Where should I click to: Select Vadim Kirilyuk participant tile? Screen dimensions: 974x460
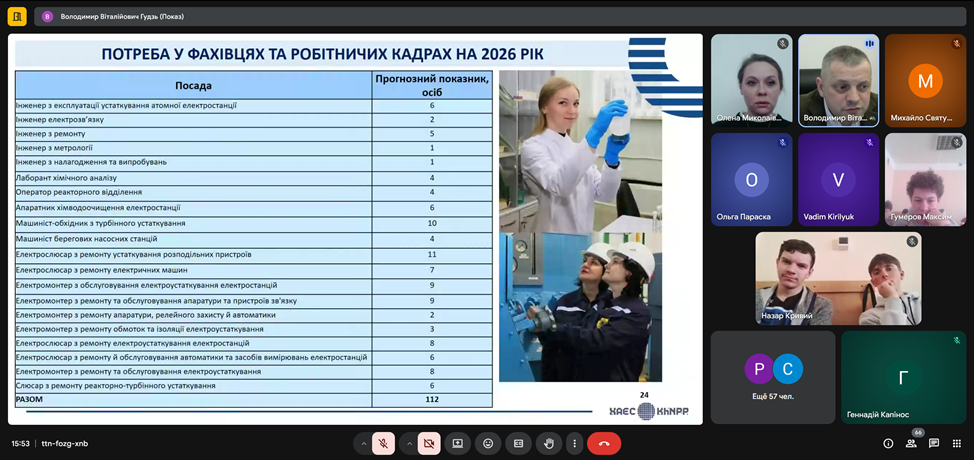click(838, 181)
